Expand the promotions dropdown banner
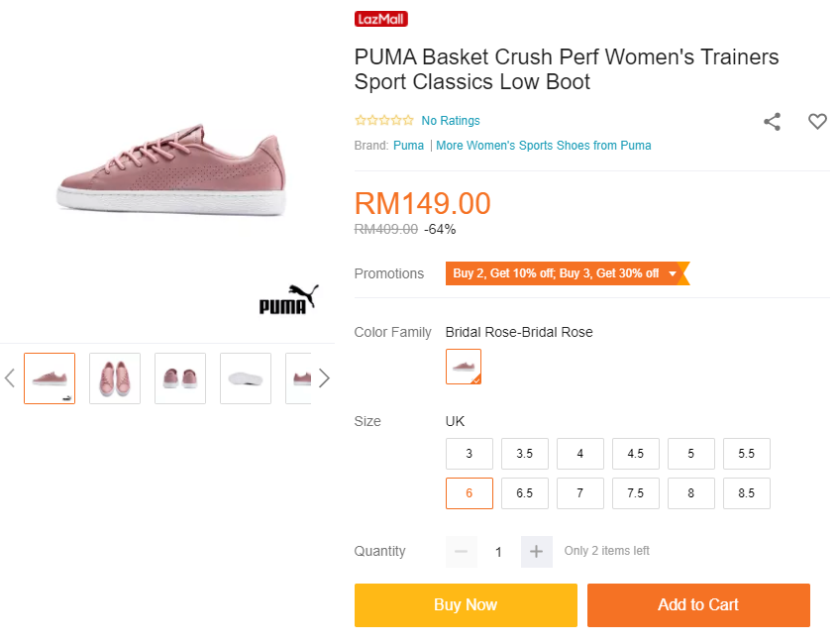The height and width of the screenshot is (644, 837). [x=566, y=273]
